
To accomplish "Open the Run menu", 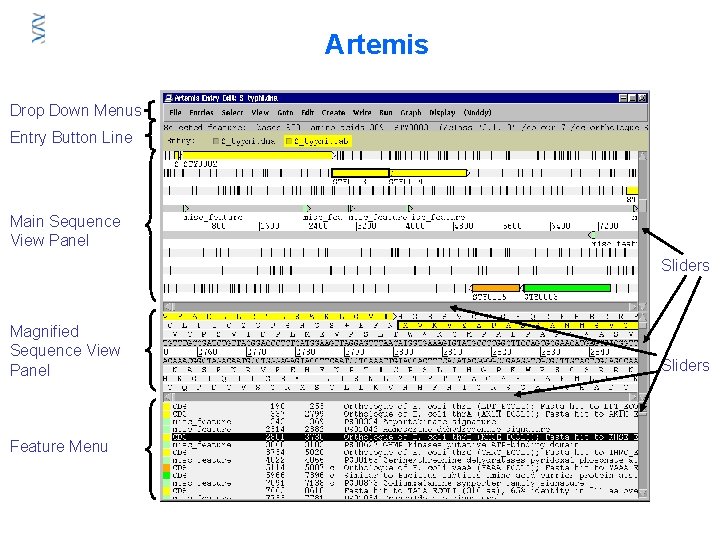I will click(386, 112).
